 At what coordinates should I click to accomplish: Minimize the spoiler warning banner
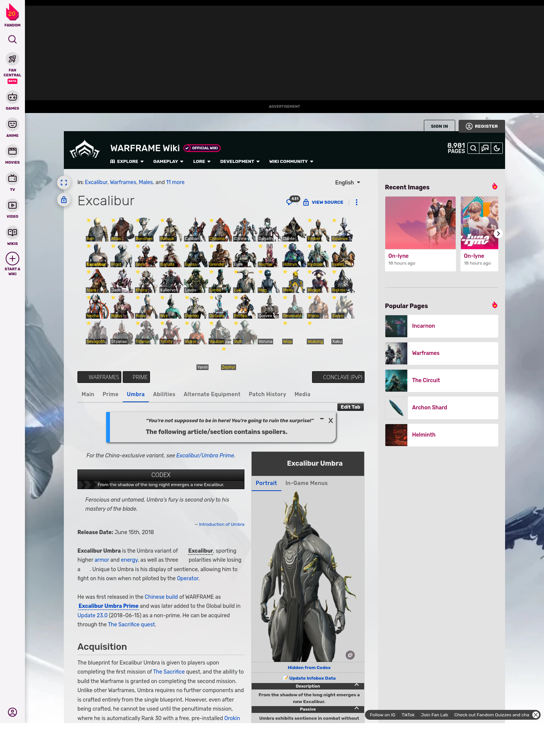[322, 419]
